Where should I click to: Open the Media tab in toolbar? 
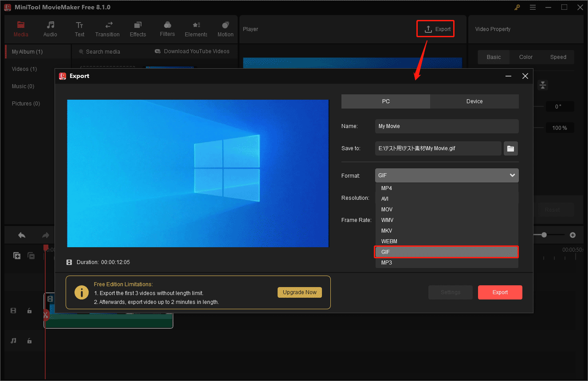pos(21,29)
